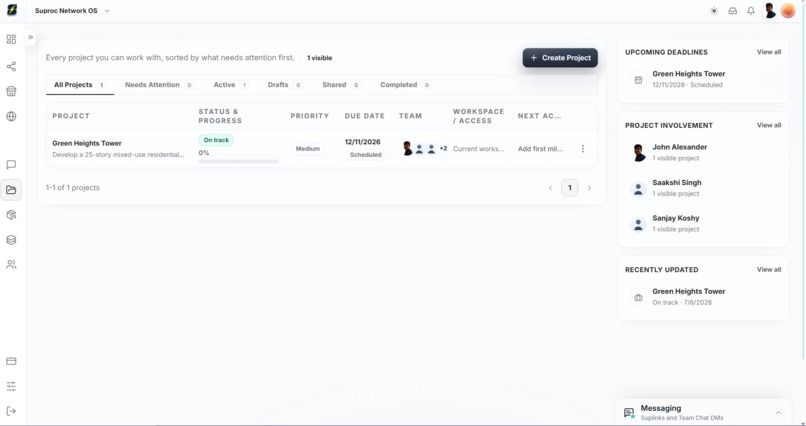Click the orange gradient avatar circle

click(x=788, y=11)
